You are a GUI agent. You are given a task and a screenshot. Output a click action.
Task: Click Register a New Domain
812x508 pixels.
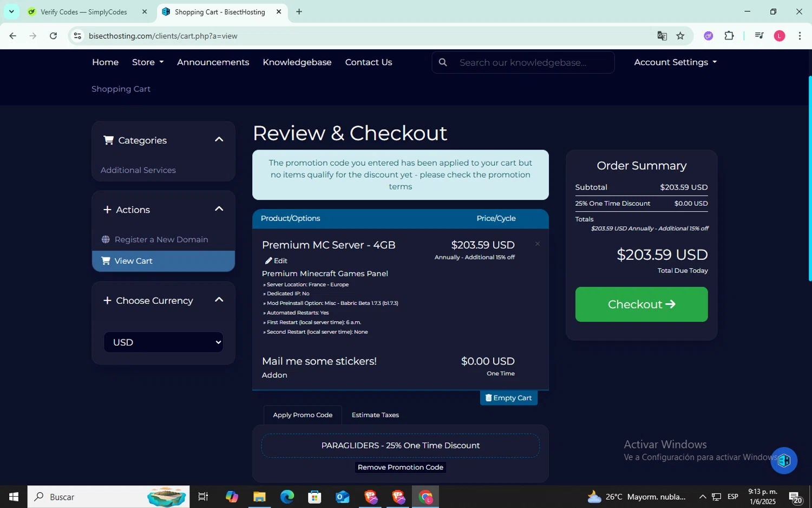[x=161, y=239]
